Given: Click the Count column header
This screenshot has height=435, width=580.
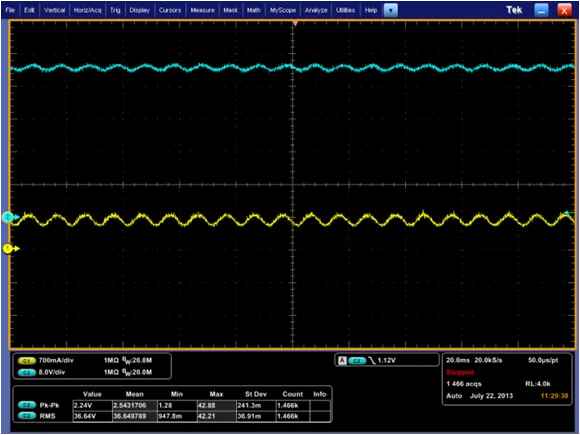Looking at the screenshot, I should 293,394.
